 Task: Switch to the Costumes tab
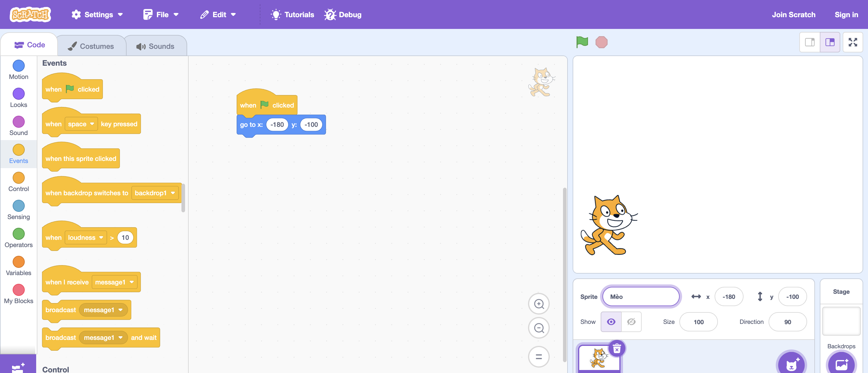[x=91, y=46]
